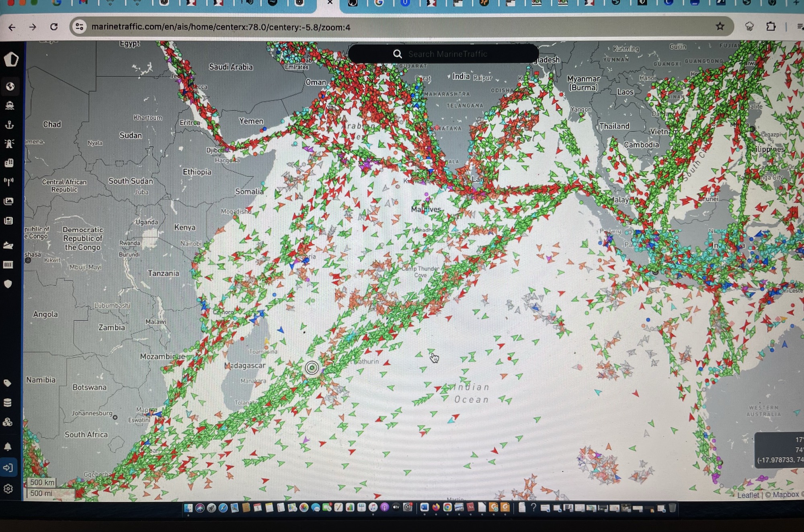Open the Lighthouses icon in the sidebar
804x532 pixels.
point(9,144)
